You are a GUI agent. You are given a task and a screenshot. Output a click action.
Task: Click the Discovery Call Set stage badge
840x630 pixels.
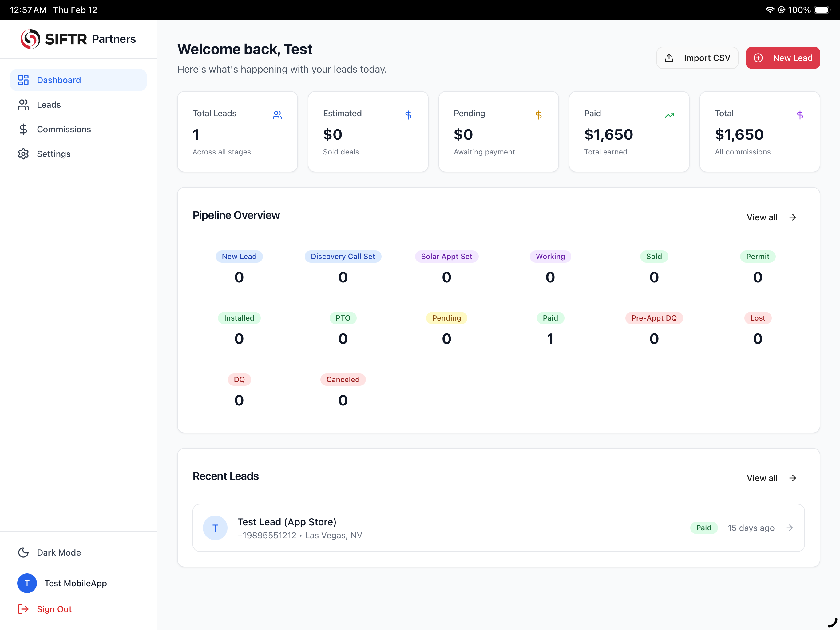(343, 257)
